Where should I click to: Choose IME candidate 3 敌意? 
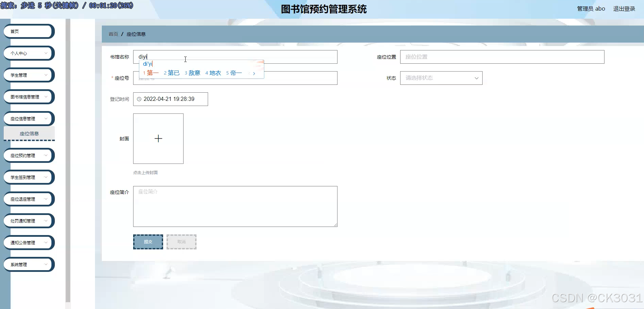[x=192, y=73]
